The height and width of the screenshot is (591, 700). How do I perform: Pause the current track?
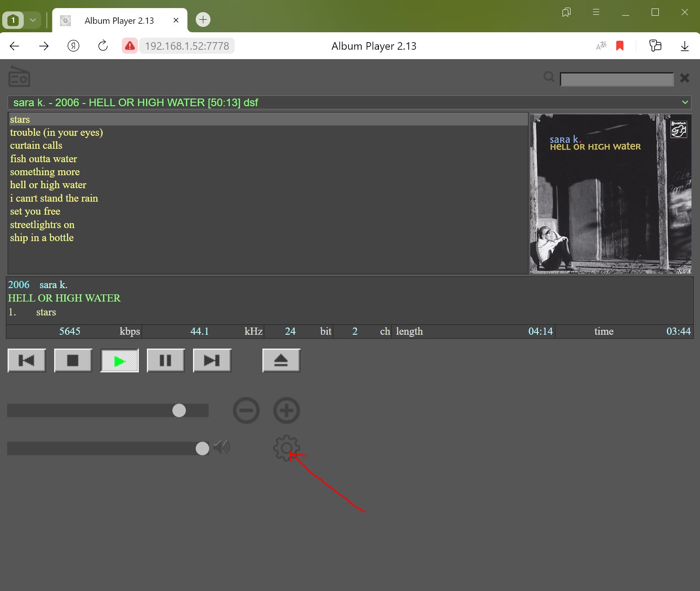[x=166, y=360]
